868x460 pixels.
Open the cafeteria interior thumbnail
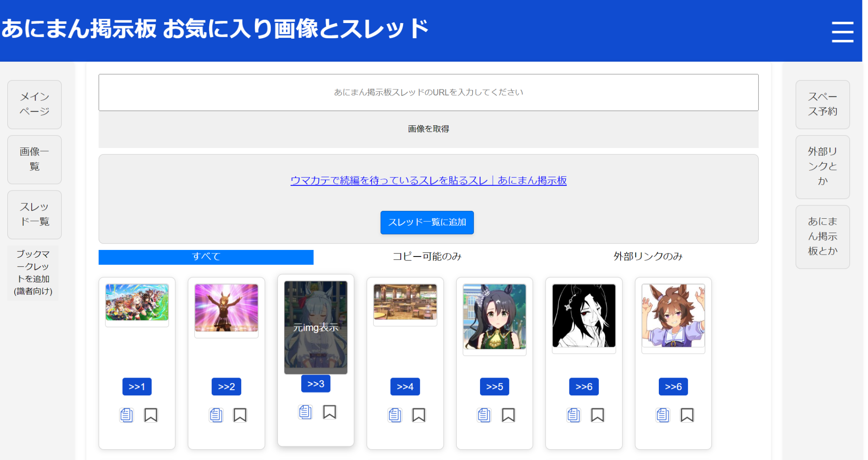(x=405, y=302)
